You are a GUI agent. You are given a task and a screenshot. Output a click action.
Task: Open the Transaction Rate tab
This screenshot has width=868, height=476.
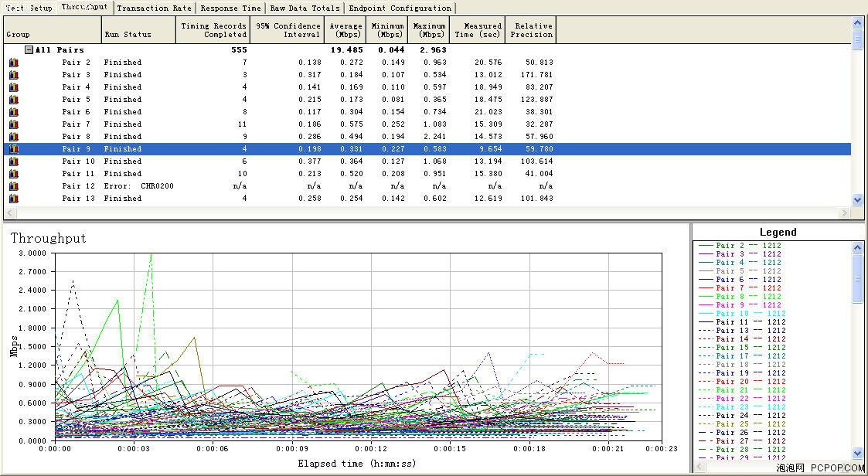pyautogui.click(x=155, y=8)
